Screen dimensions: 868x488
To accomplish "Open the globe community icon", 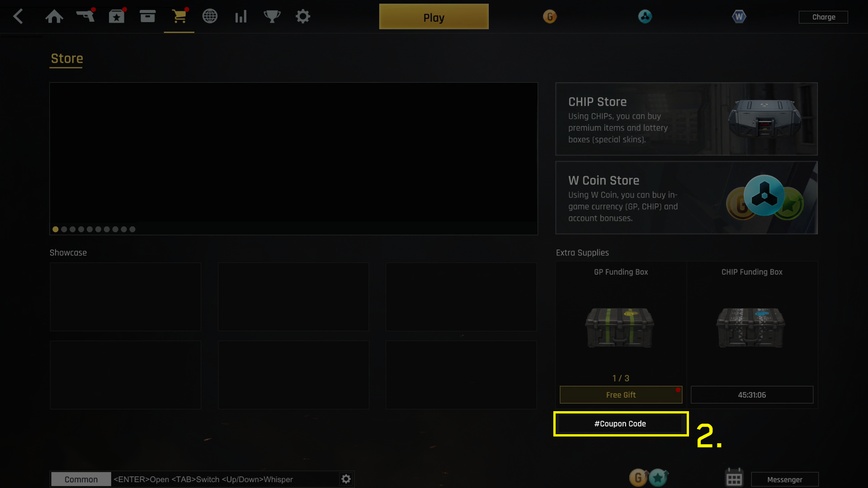I will pyautogui.click(x=210, y=16).
